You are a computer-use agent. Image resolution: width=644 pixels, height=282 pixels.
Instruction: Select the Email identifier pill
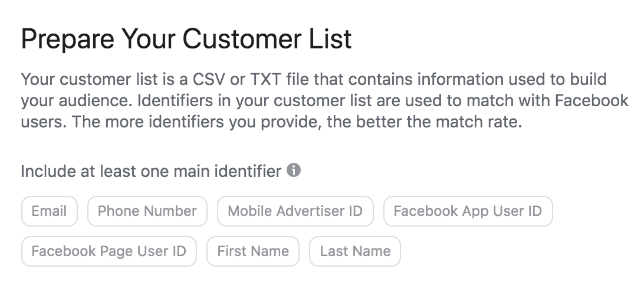click(x=49, y=211)
